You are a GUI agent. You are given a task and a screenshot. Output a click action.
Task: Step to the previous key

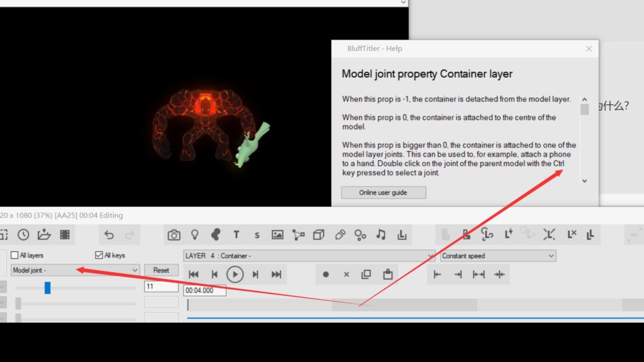click(x=214, y=275)
